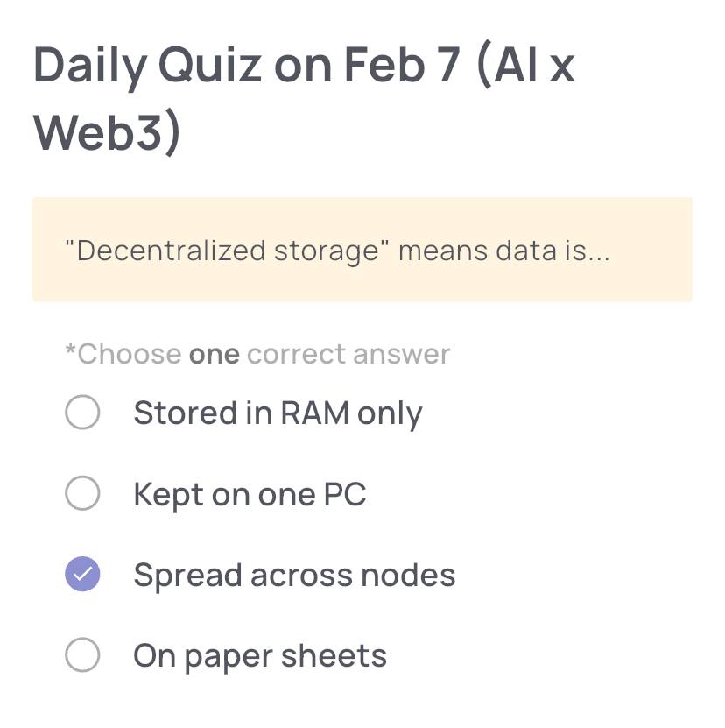This screenshot has width=725, height=728.
Task: Click the asterisk before "Choose"
Action: (71, 352)
